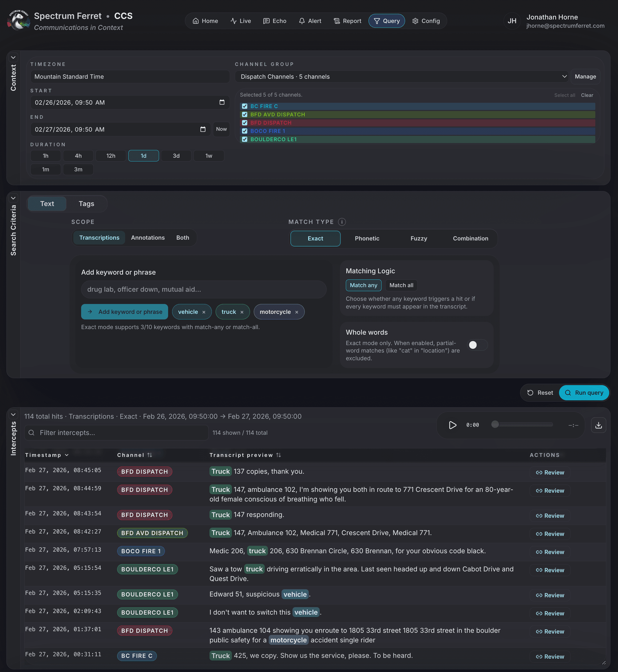This screenshot has width=618, height=672.
Task: Open the Live monitoring section
Action: (x=240, y=21)
